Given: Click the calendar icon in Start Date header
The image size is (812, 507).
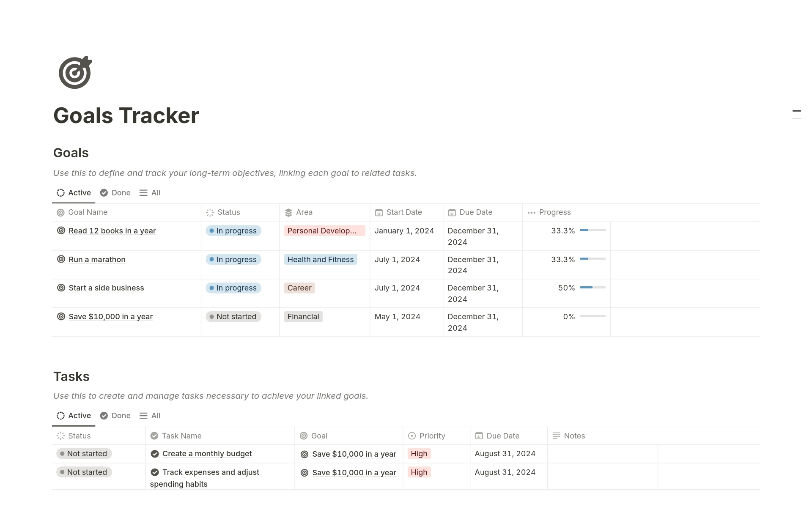Looking at the screenshot, I should pyautogui.click(x=379, y=213).
